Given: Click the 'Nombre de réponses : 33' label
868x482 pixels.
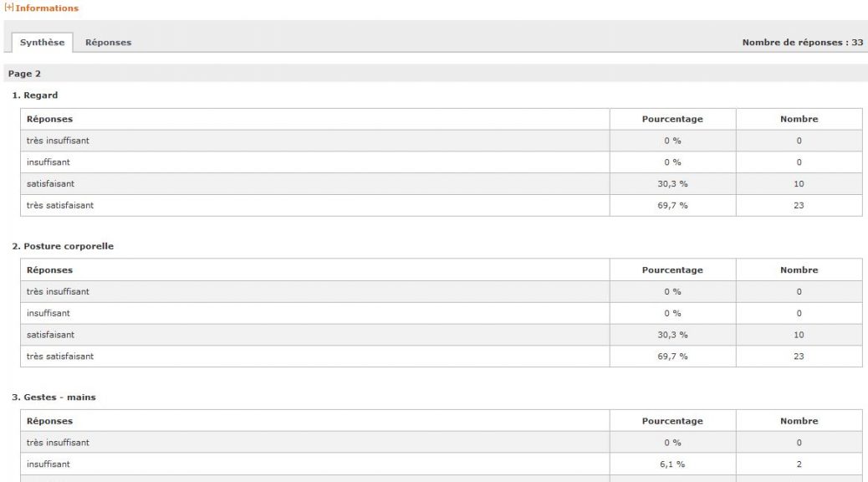Looking at the screenshot, I should pos(803,42).
